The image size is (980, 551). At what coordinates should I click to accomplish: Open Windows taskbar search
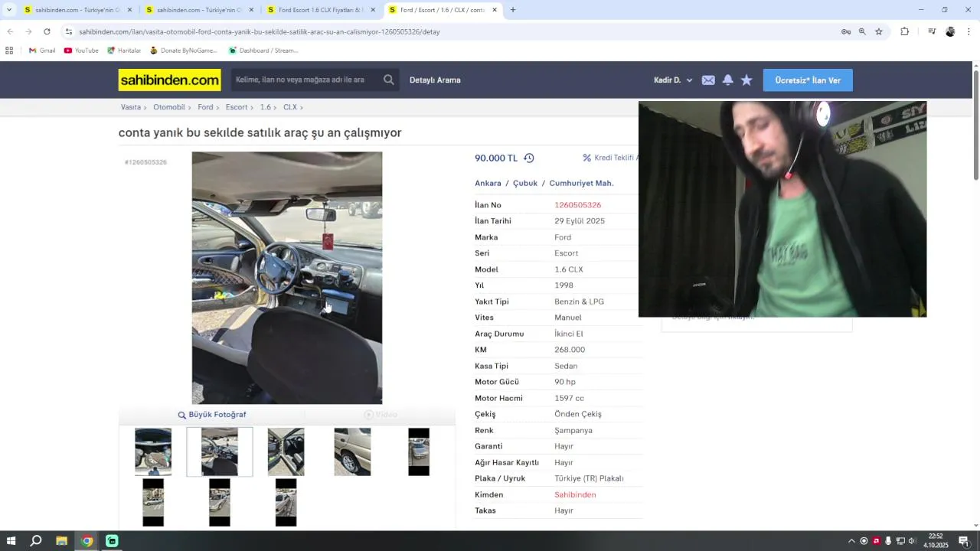(36, 541)
